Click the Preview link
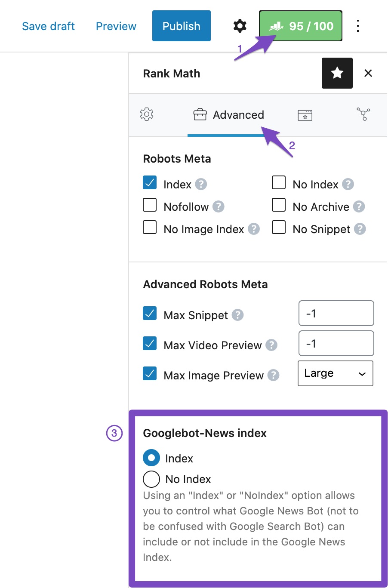Viewport: 388px width, 588px height. [116, 26]
